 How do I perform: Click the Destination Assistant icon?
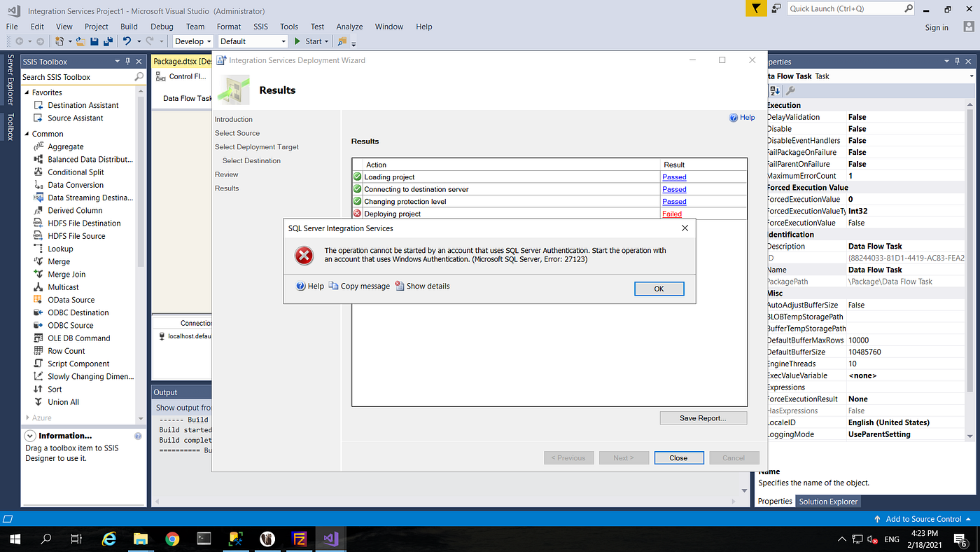pyautogui.click(x=38, y=105)
